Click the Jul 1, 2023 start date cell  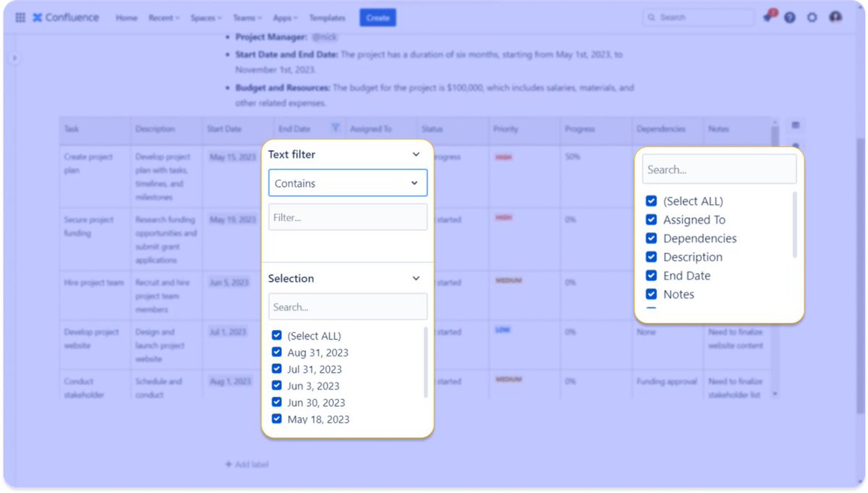(228, 332)
